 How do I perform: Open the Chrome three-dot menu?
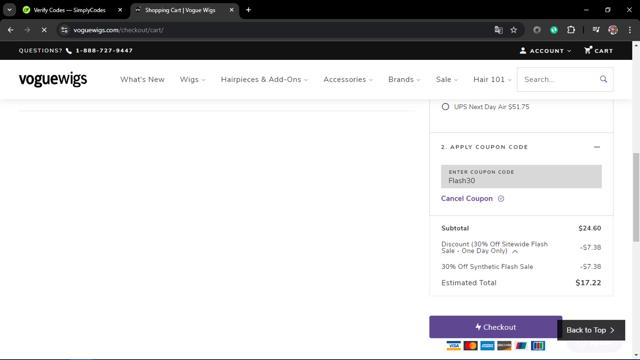[629, 30]
